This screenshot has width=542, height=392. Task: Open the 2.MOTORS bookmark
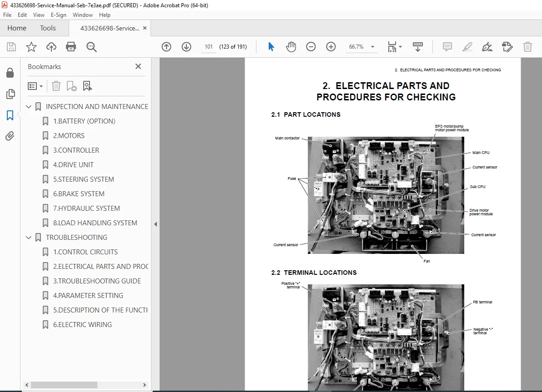(x=69, y=136)
